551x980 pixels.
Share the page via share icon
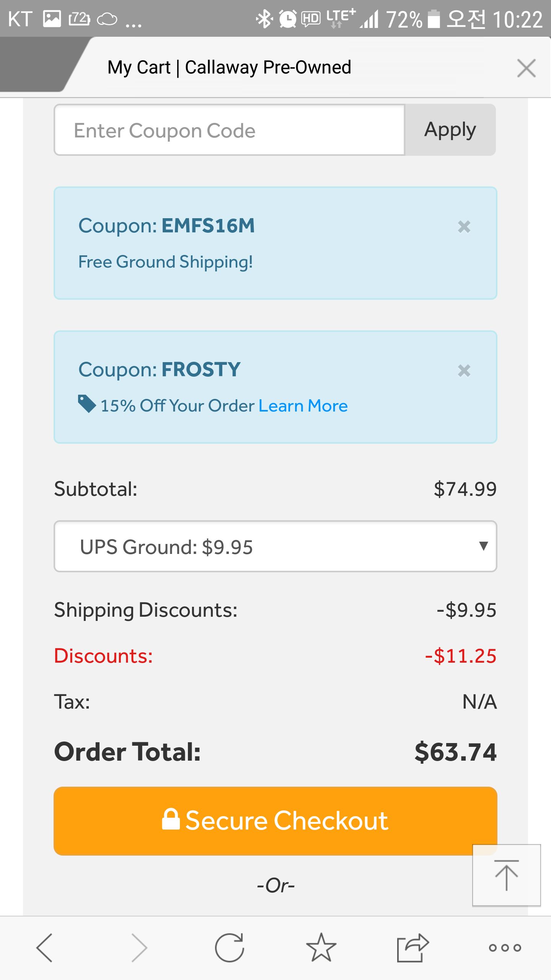pos(412,948)
